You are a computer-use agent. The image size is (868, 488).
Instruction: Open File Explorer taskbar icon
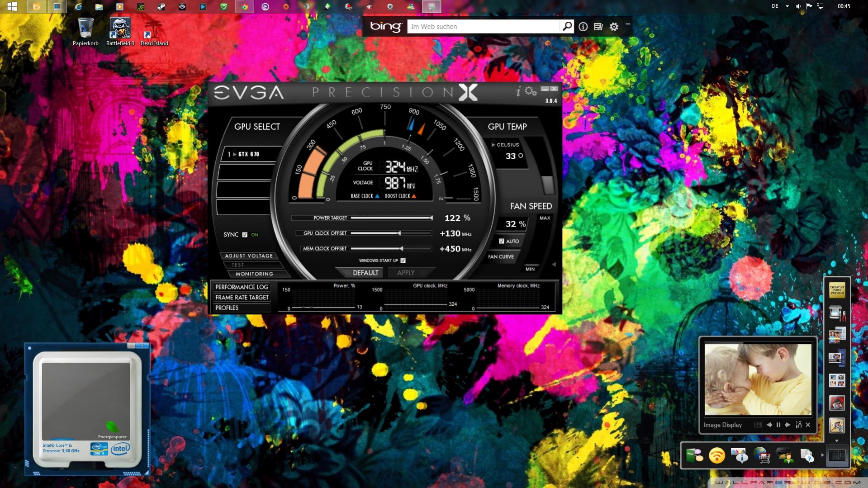99,6
